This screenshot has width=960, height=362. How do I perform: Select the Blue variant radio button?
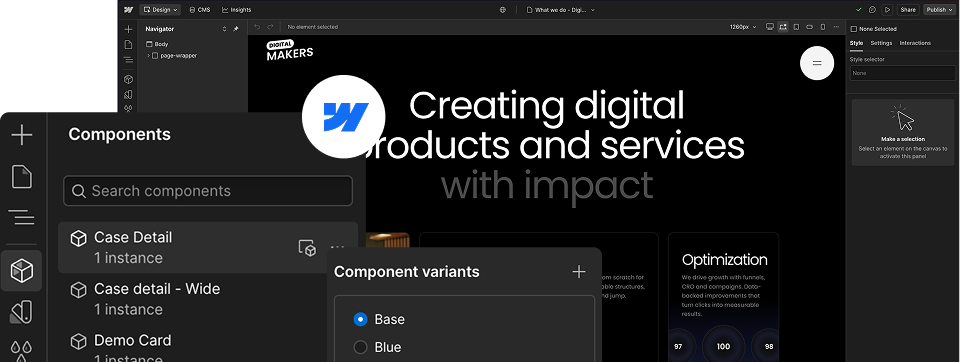click(361, 347)
